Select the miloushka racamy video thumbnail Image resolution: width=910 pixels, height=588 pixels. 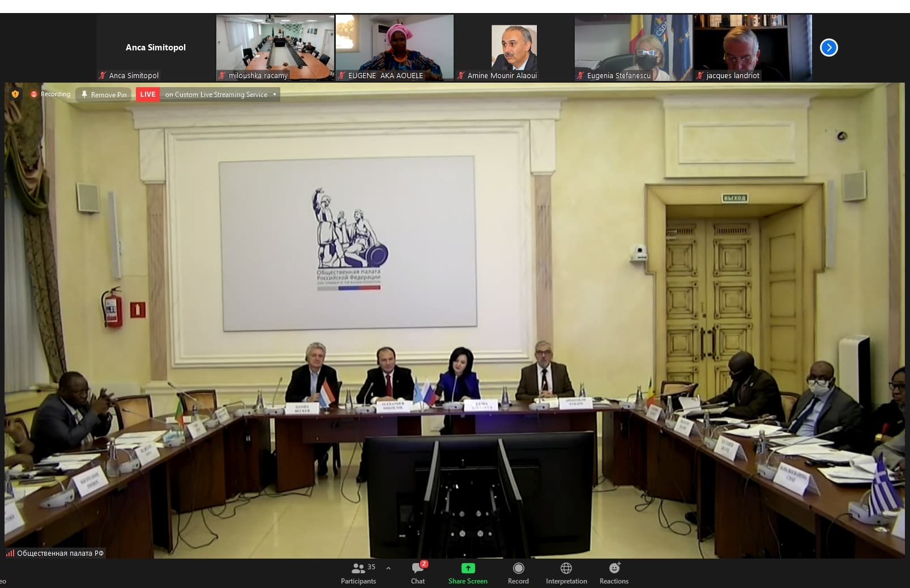(275, 48)
